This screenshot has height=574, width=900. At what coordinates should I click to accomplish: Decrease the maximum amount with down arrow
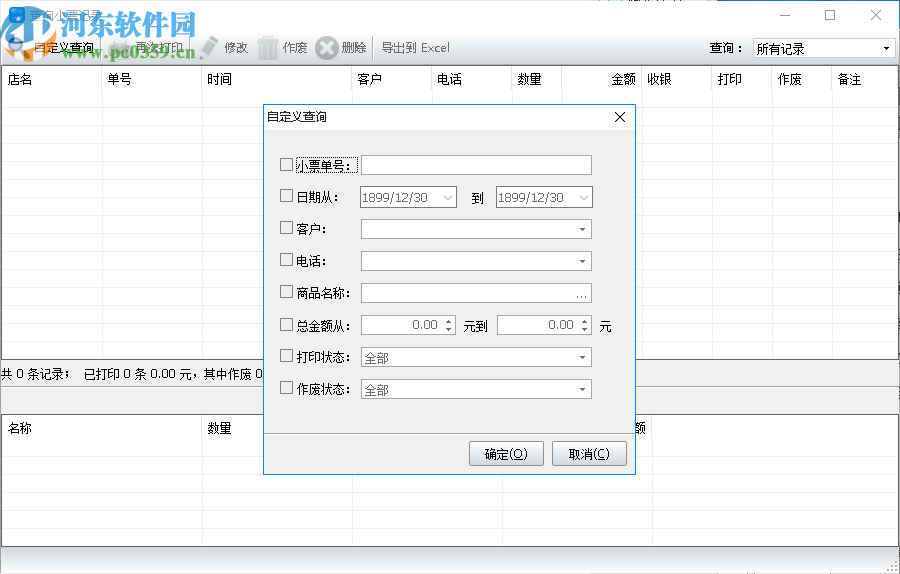tap(584, 329)
